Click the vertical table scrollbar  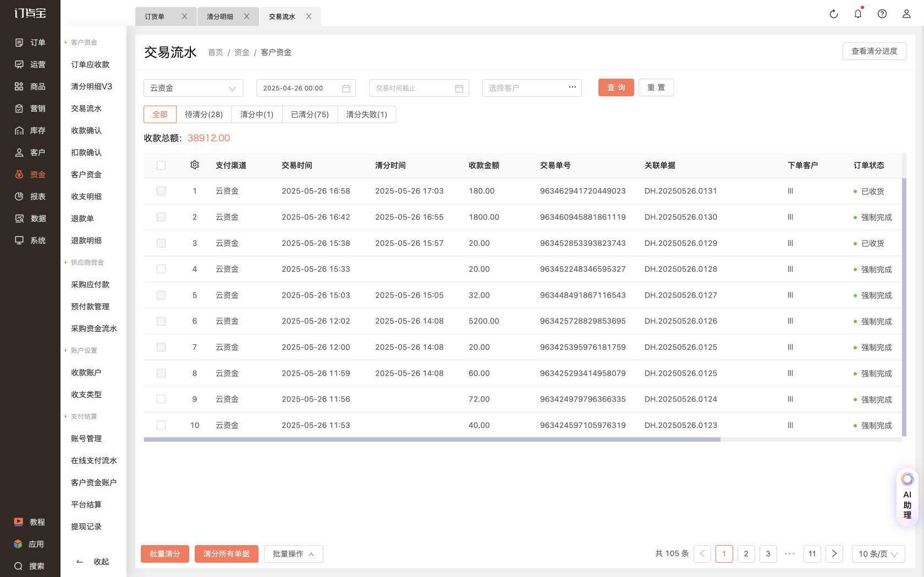tap(904, 308)
